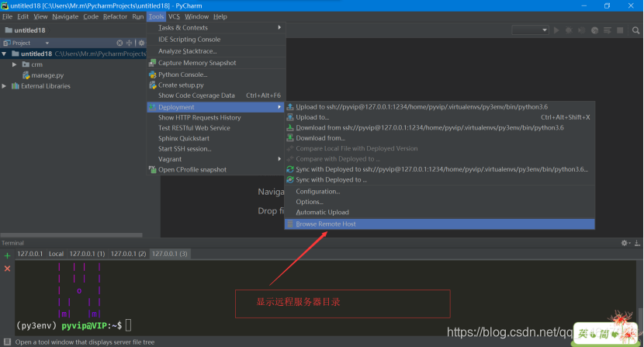644x347 pixels.
Task: Click the scroll-from-source target icon in Project panel
Action: 119,43
